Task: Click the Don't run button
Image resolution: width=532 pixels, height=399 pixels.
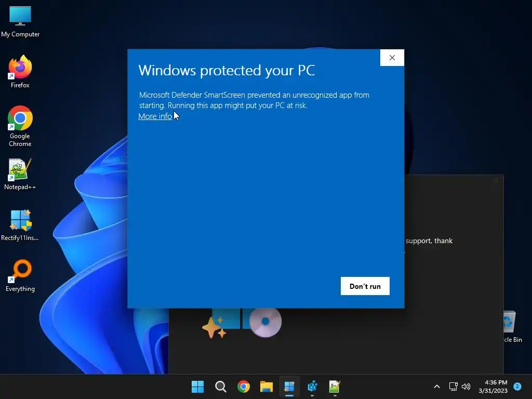Action: pyautogui.click(x=365, y=286)
